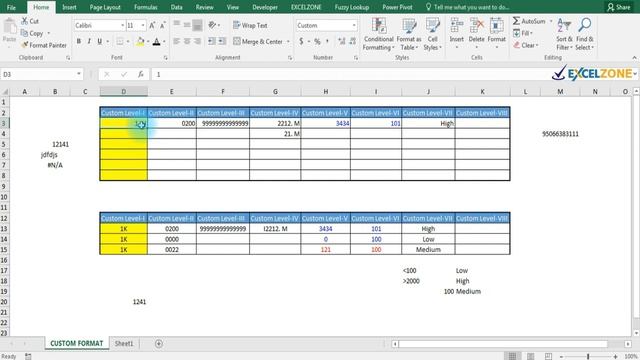Screen dimensions: 640x360
Task: Switch to Data tab
Action: (176, 7)
